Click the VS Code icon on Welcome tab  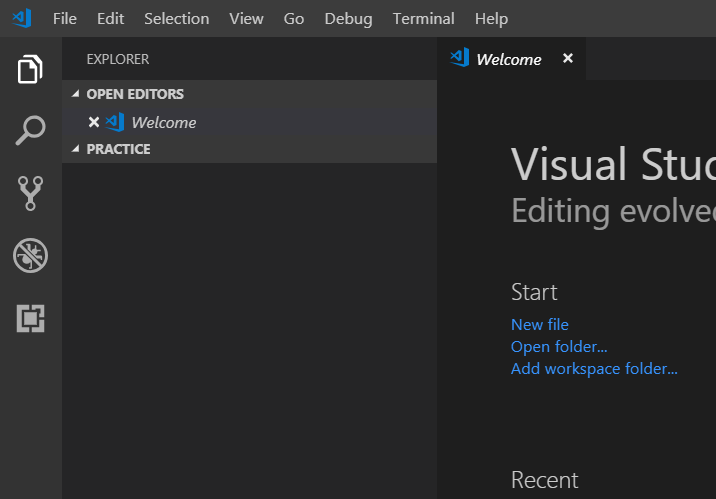(x=459, y=58)
